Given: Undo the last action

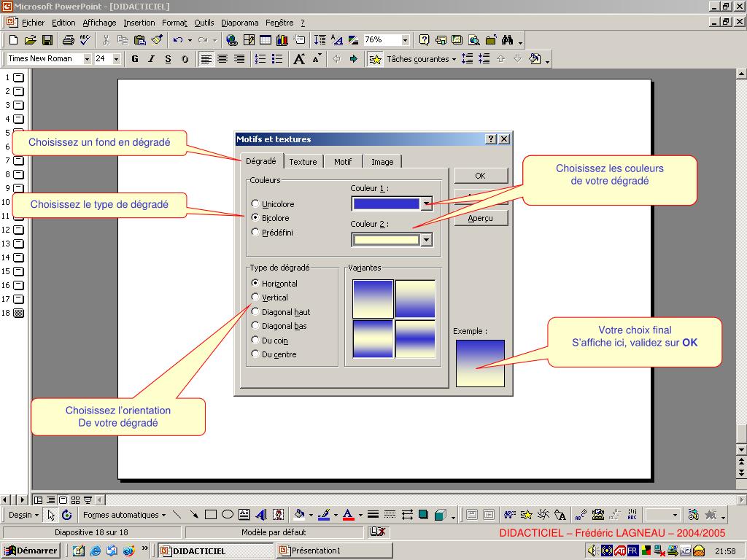Looking at the screenshot, I should click(178, 40).
